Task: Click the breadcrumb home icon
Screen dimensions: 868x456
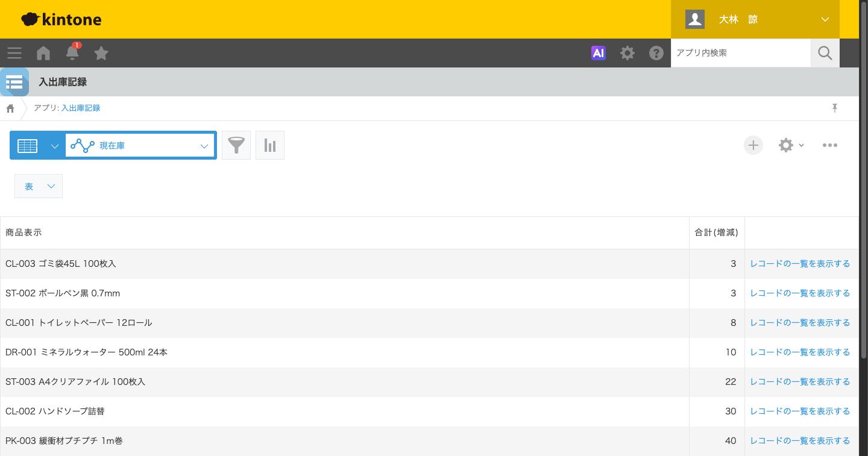Action: [10, 108]
